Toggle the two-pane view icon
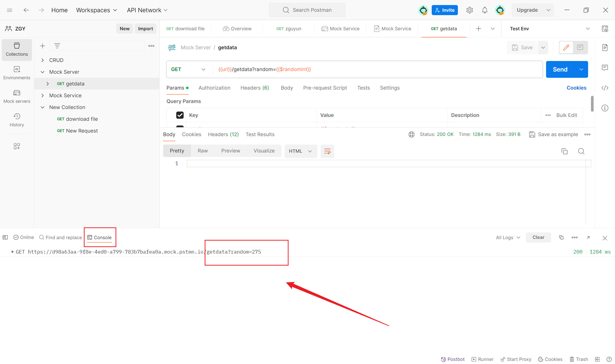 tap(597, 359)
